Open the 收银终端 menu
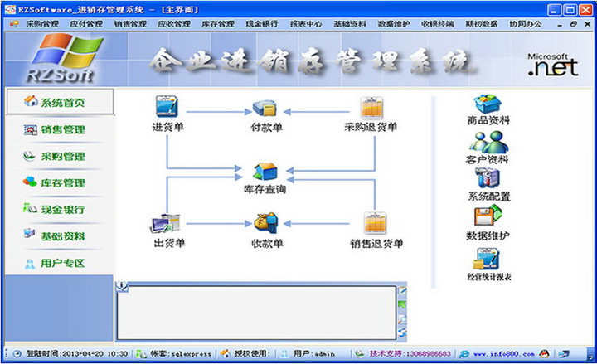This screenshot has height=364, width=597. 438,24
